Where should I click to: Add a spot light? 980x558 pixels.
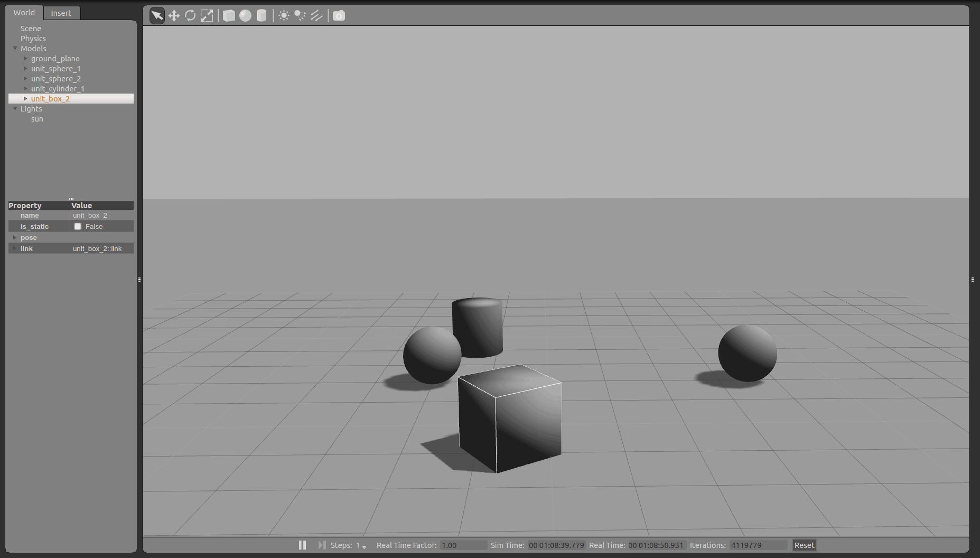pyautogui.click(x=300, y=15)
